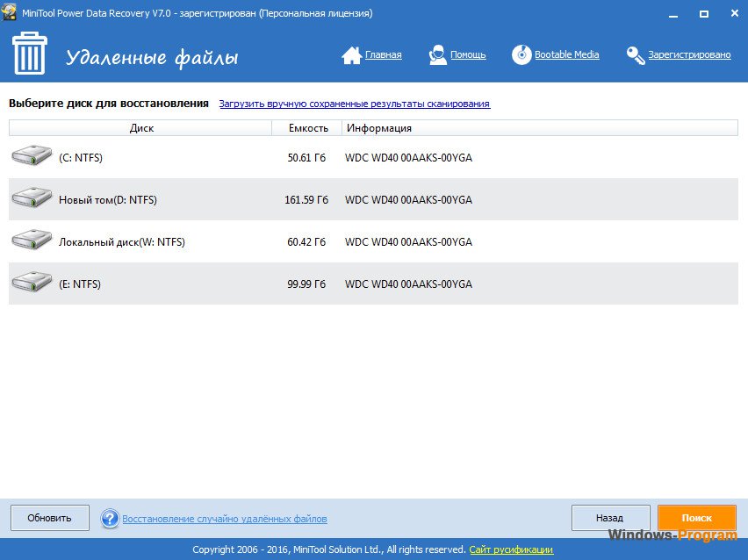Click the 161.59 Гб capacity value
The image size is (748, 560).
[x=306, y=200]
